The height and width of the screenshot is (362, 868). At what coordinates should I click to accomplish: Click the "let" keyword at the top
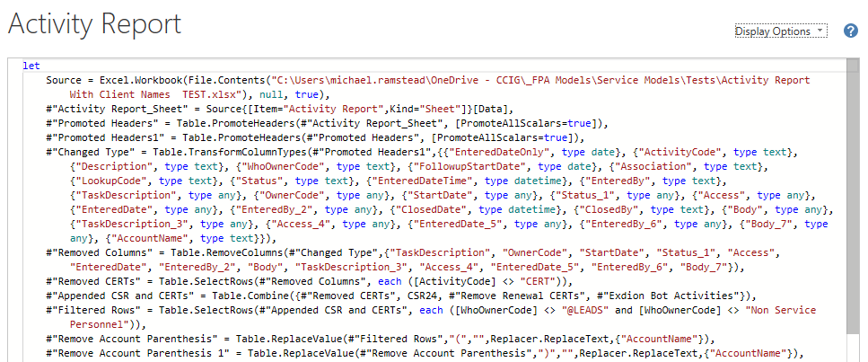[31, 66]
